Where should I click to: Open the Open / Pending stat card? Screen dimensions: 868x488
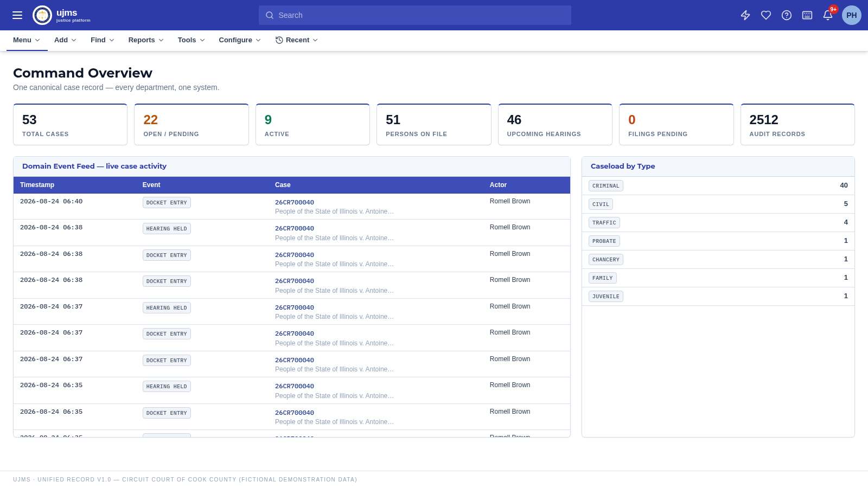[192, 125]
